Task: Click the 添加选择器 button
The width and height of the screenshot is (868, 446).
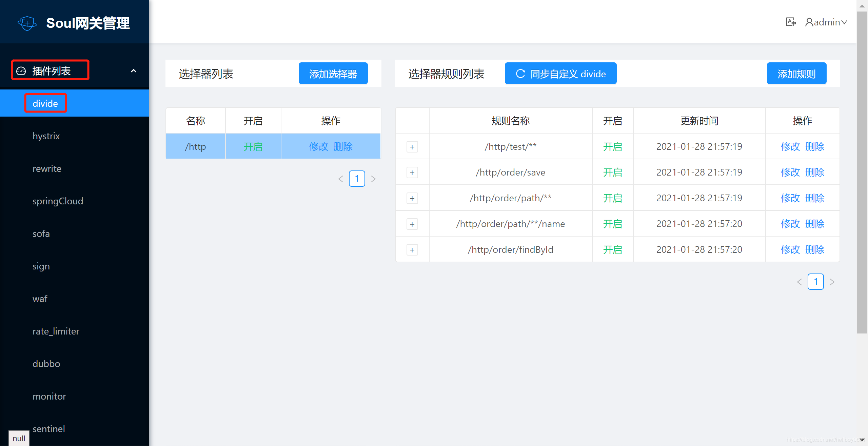Action: coord(333,74)
